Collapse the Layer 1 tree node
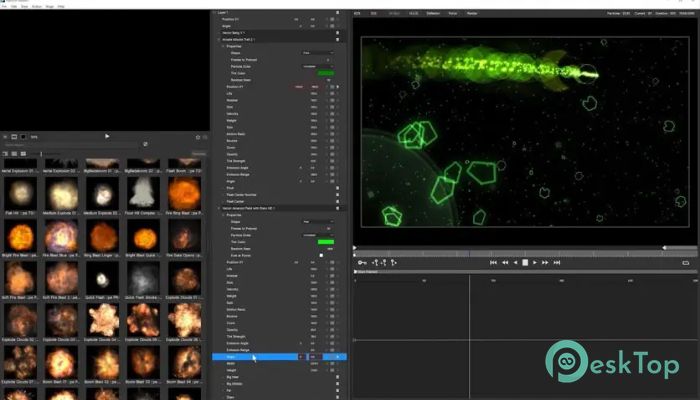 [x=214, y=12]
